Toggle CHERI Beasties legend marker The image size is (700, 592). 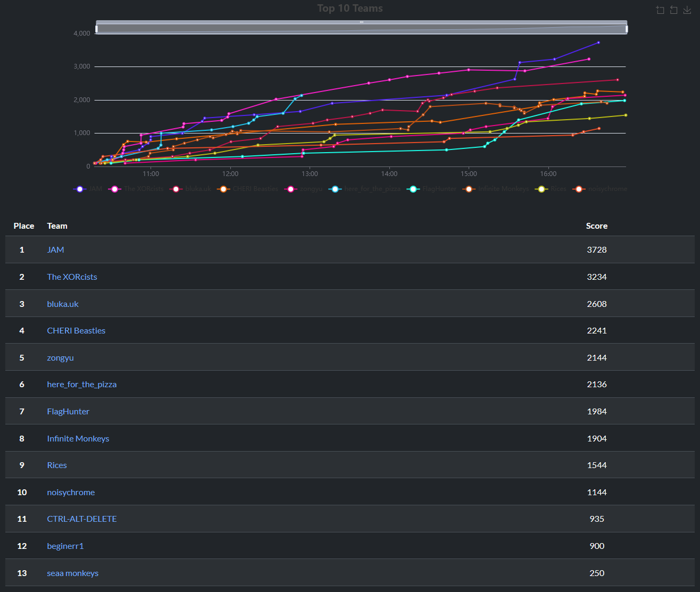[224, 189]
